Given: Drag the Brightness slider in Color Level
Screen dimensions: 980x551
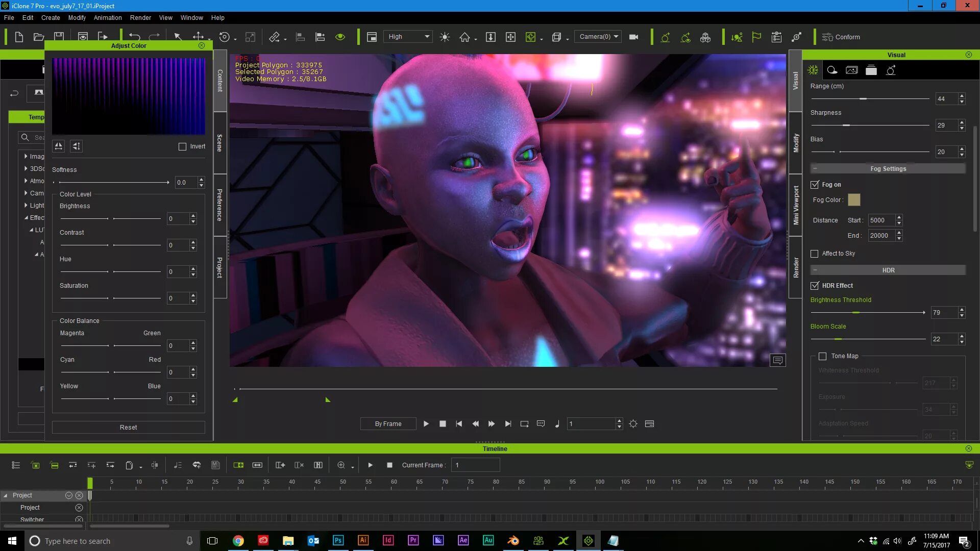Looking at the screenshot, I should tap(110, 217).
